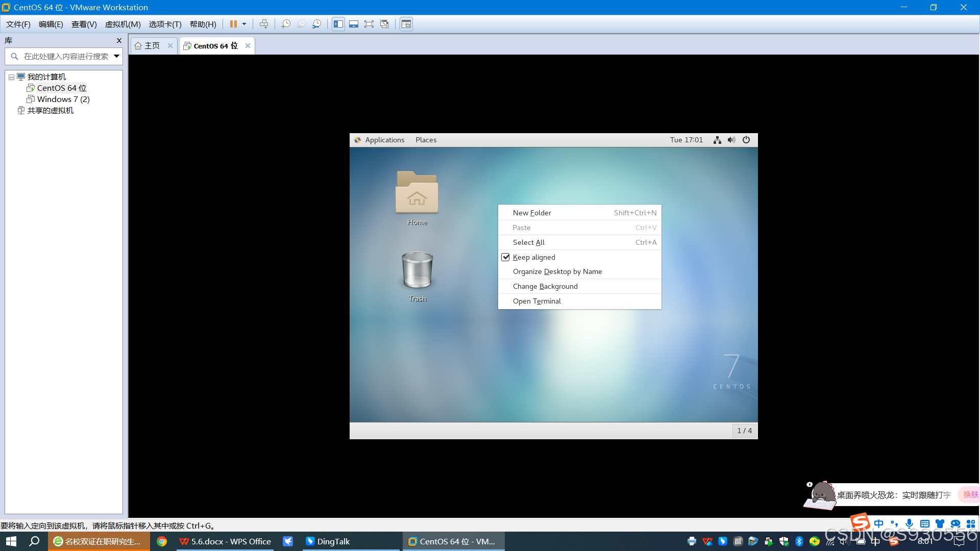Click the volume icon in CentOS top bar

[x=731, y=140]
